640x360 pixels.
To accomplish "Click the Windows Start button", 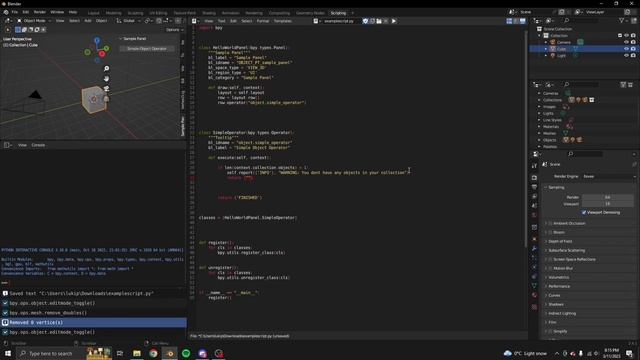I will pos(8,353).
